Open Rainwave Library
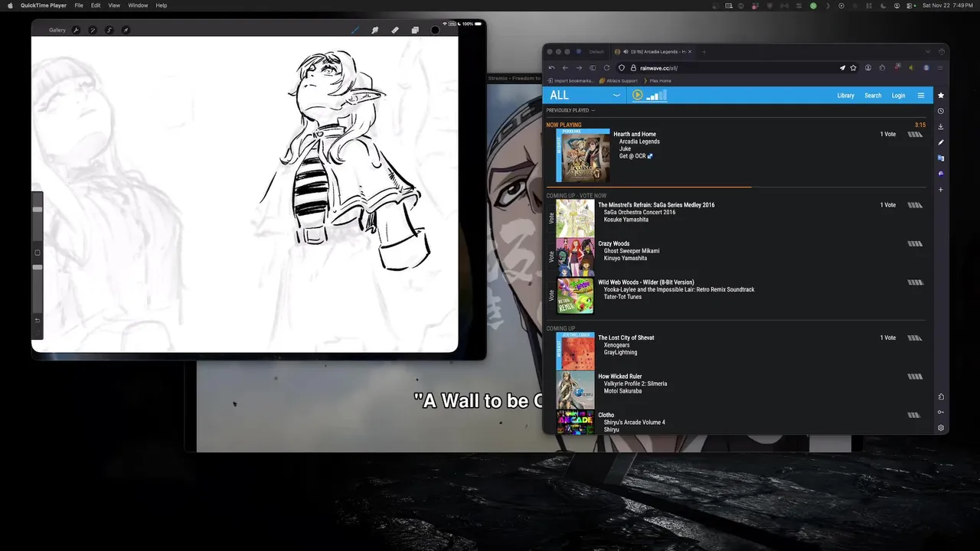980x551 pixels. point(845,96)
